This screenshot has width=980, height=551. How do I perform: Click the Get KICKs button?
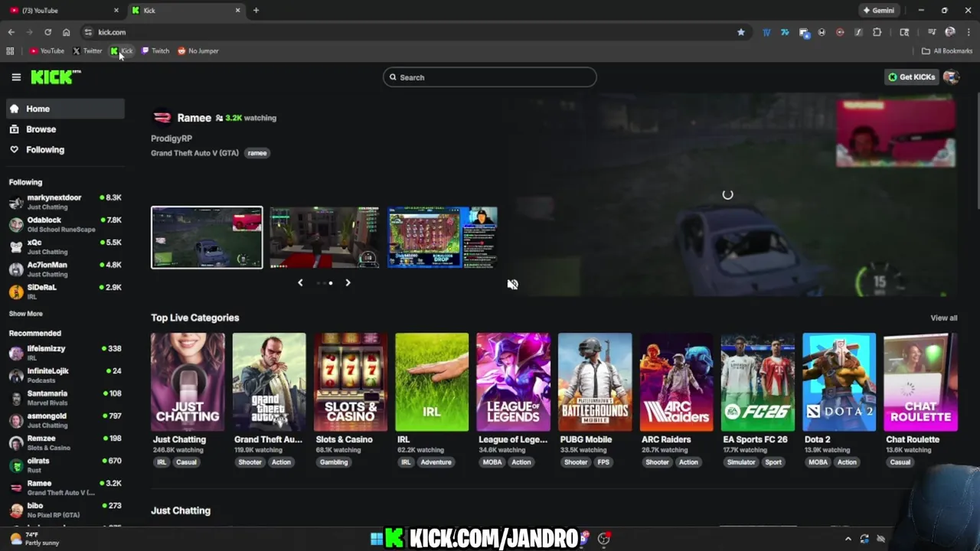point(911,77)
